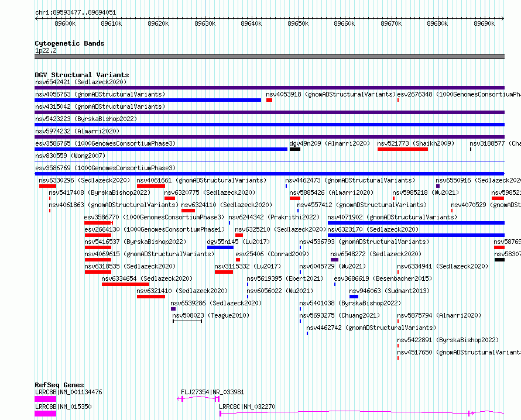
Task: Open the nsv521773 (Shaikh2009) label
Action: point(416,143)
